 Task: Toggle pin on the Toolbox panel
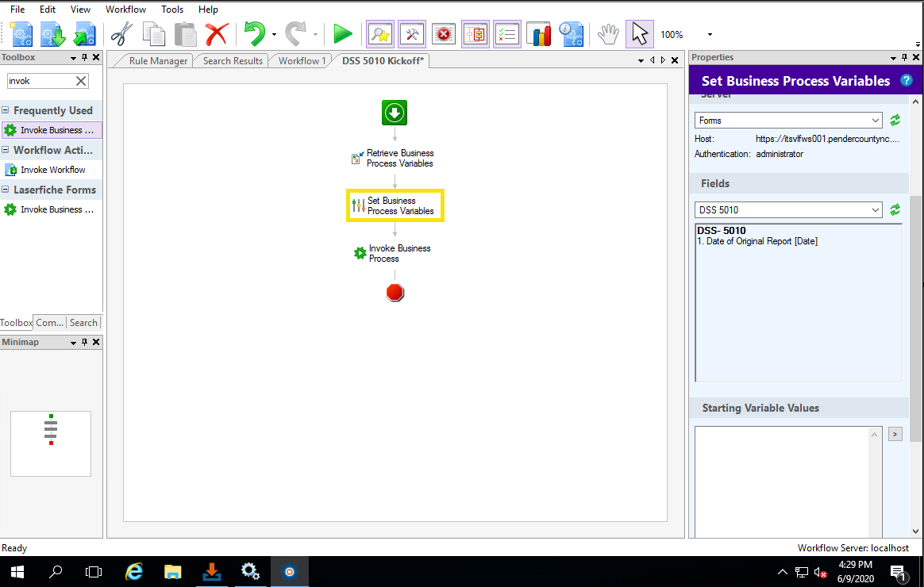tap(85, 57)
